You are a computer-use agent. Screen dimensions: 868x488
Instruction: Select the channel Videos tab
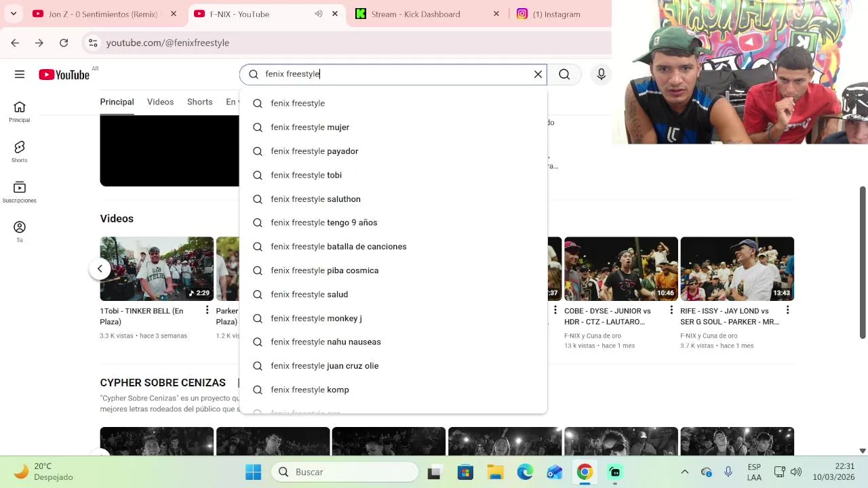click(160, 102)
